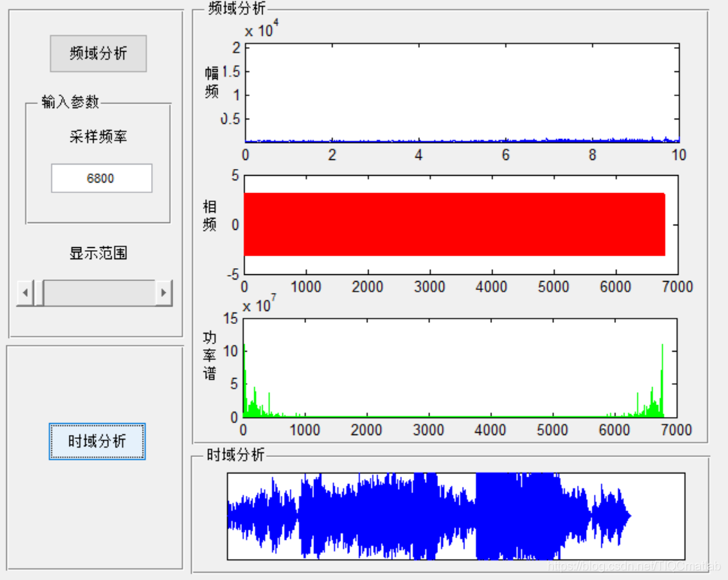The image size is (728, 580).
Task: Click the red phase spectrum (相频) plot
Action: pos(461,225)
